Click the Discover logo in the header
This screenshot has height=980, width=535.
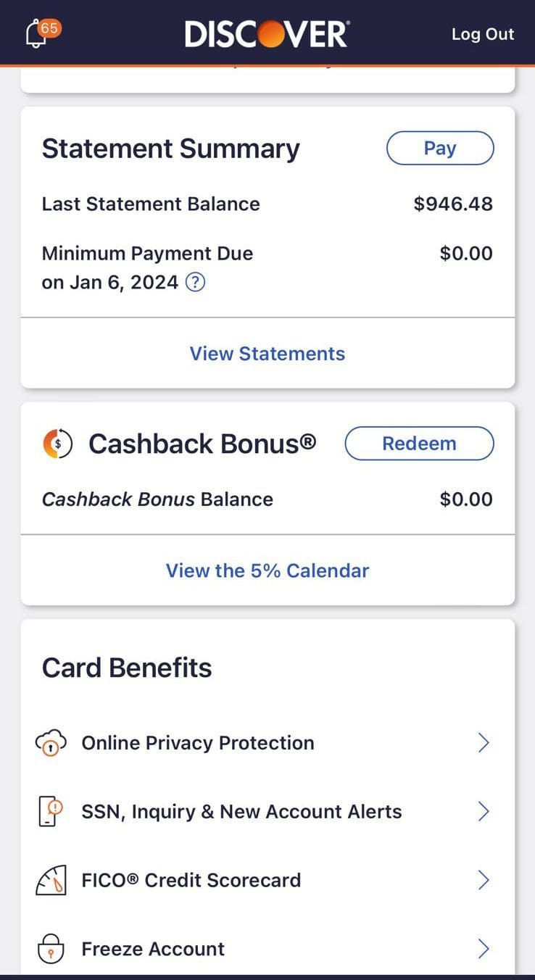[x=265, y=33]
